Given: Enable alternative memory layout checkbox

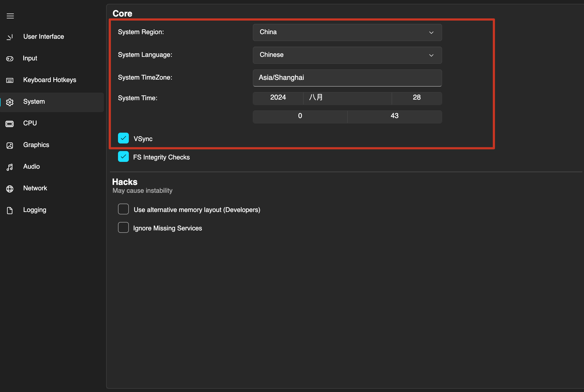Looking at the screenshot, I should (x=123, y=209).
